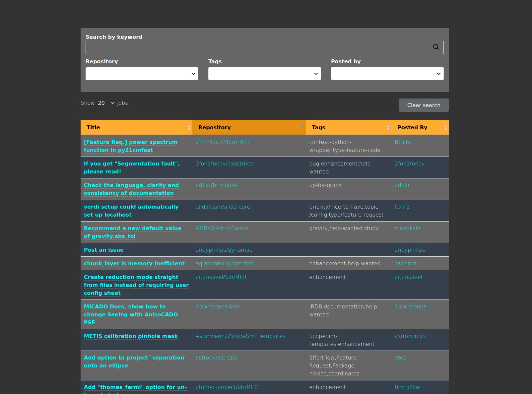
Task: Open "chunk_layer is memory-inefficient" issue link
Action: [x=134, y=264]
